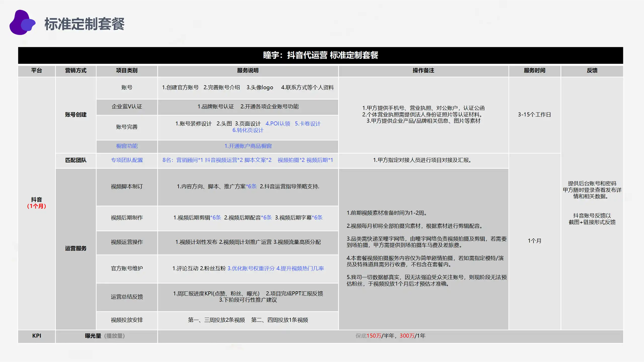Click the 操作备注 column header

pyautogui.click(x=423, y=71)
